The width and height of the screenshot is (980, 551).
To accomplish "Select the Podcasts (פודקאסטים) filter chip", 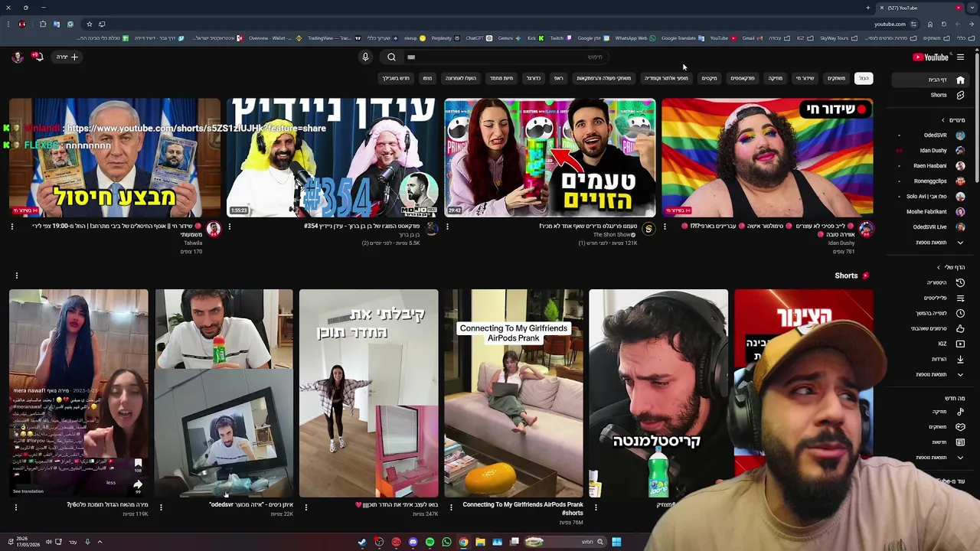I will [x=742, y=78].
